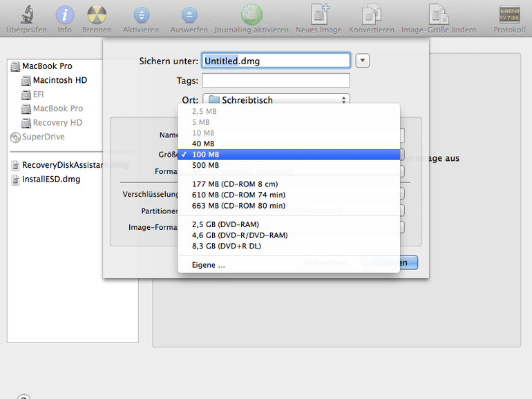
Task: Click the InstallESD.dmg file icon
Action: point(15,179)
